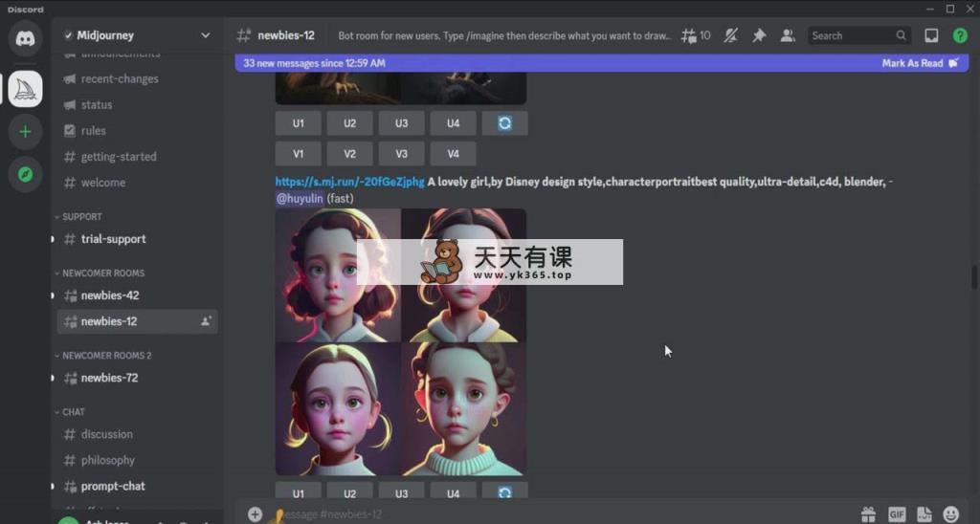Open the s.mj.run image link
Viewport: 980px width, 524px height.
pyautogui.click(x=350, y=182)
